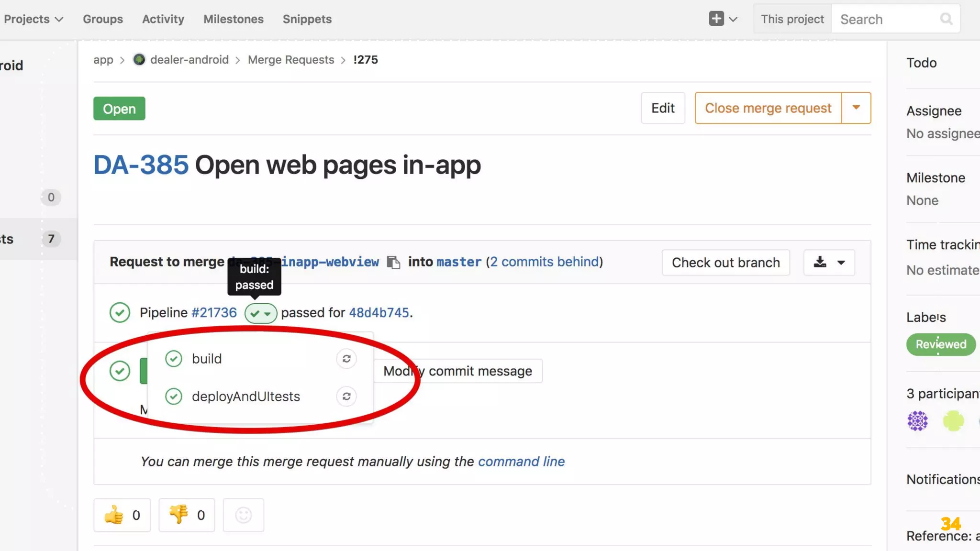
Task: Open the download patches dropdown
Action: click(x=829, y=263)
